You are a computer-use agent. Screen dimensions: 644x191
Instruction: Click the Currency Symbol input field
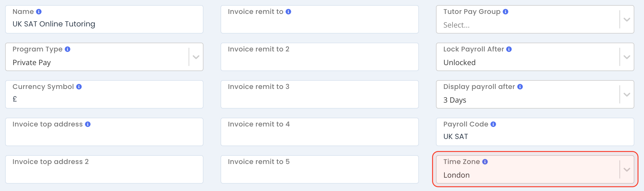tap(104, 94)
